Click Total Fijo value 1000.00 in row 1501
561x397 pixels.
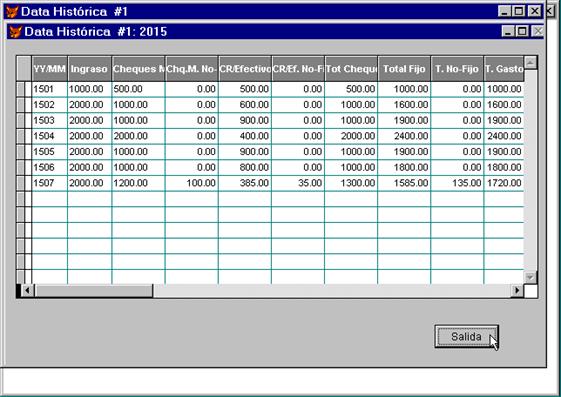click(404, 89)
